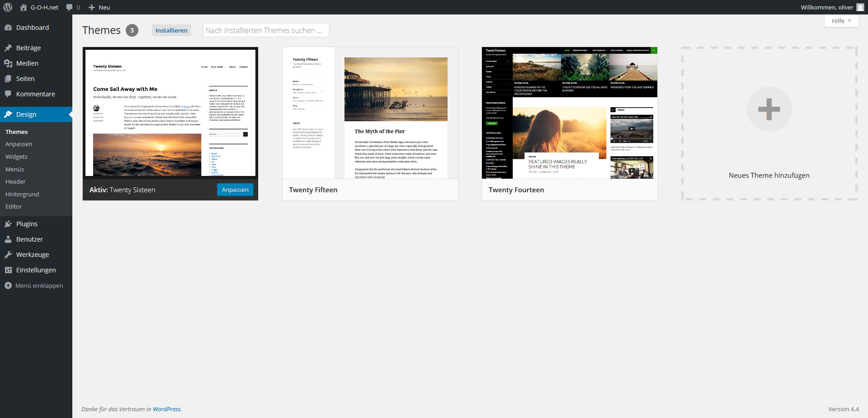This screenshot has width=868, height=418.
Task: Click the Beiträge pushpin icon
Action: (x=8, y=48)
